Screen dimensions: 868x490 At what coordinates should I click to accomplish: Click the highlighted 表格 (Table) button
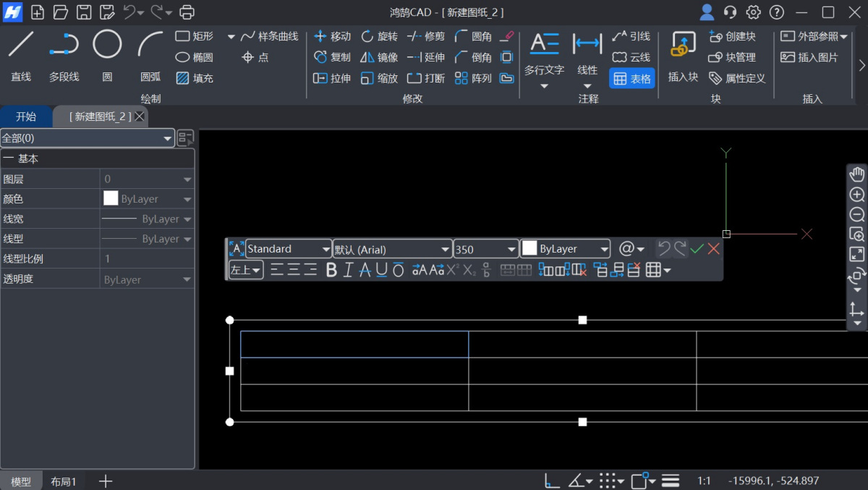[x=631, y=78]
